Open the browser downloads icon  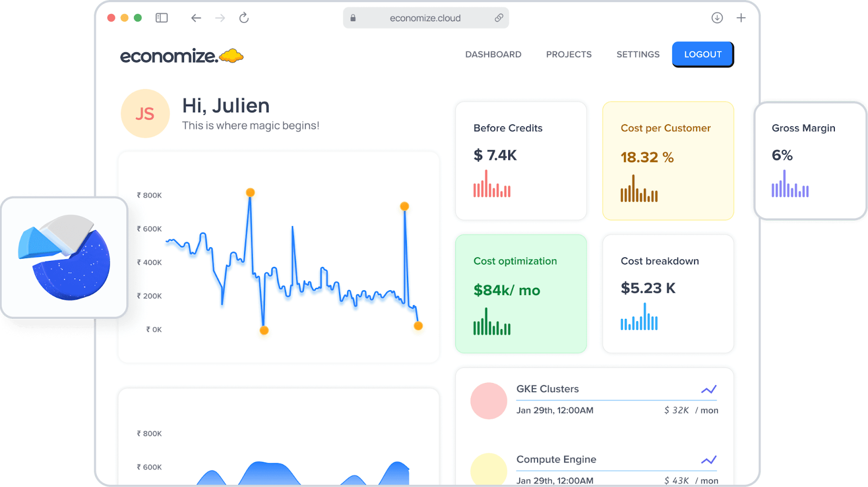point(717,18)
